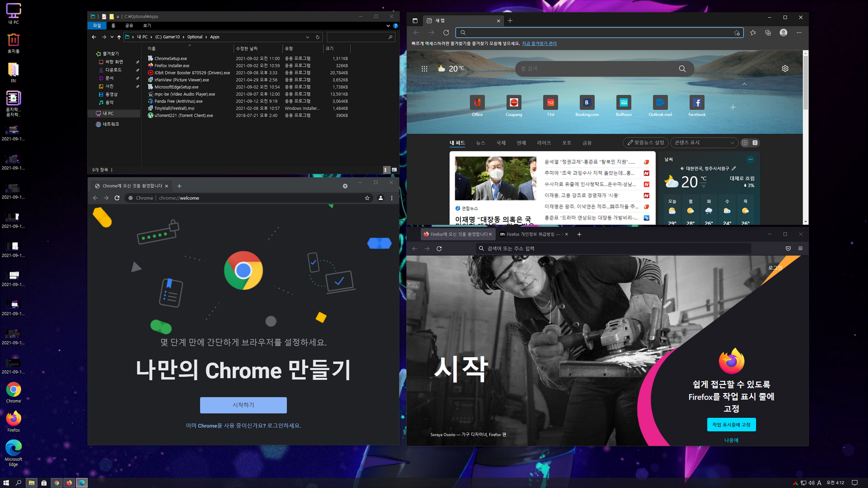
Task: Select the 뉴스 feed tab in Edge
Action: tap(480, 143)
